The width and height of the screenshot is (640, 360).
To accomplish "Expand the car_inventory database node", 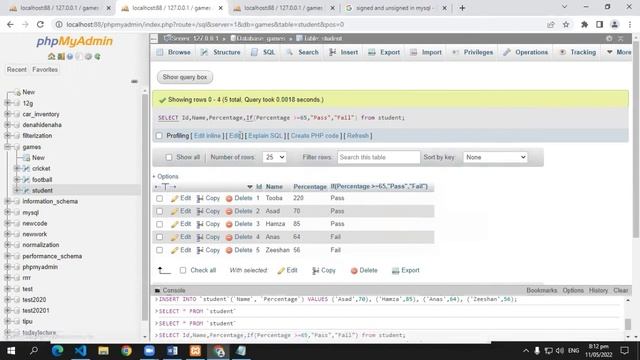I will click(7, 114).
